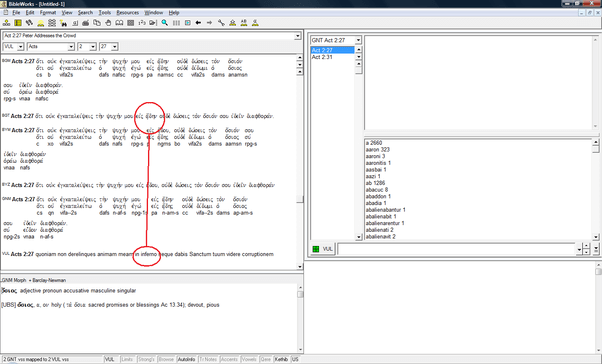Viewport: 602px width, 364px height.
Task: Open the VUL version dropdown
Action: tap(20, 47)
